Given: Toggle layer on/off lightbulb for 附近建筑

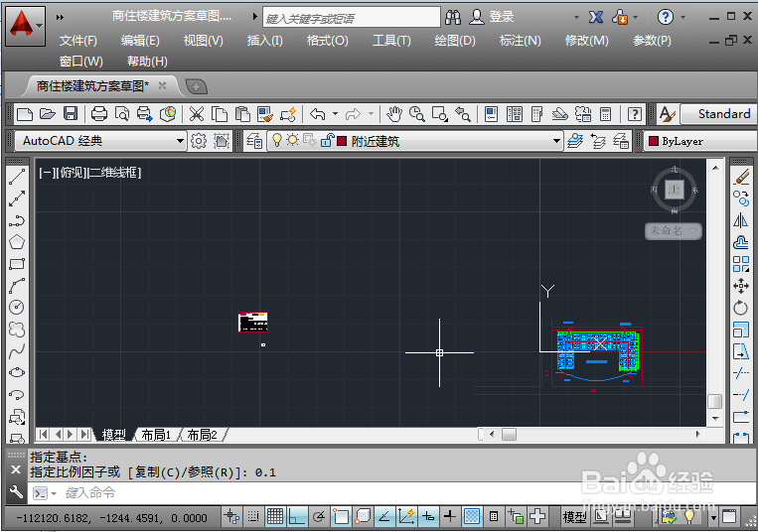Looking at the screenshot, I should point(277,141).
